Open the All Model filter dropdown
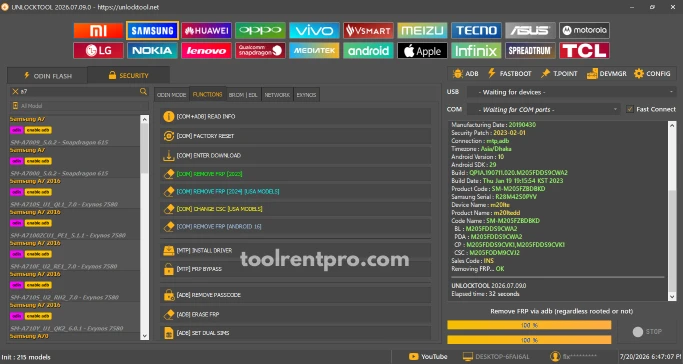683x364 pixels. coord(79,106)
